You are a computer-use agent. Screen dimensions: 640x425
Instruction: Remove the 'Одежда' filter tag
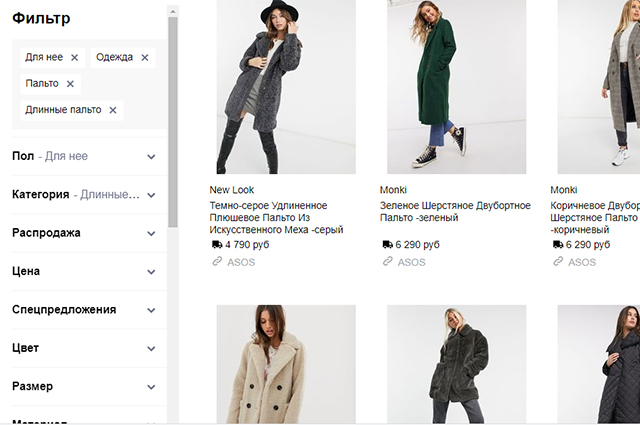(145, 58)
